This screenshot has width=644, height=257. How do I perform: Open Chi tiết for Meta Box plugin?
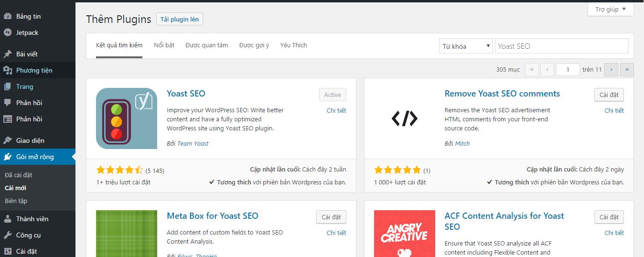click(x=336, y=233)
